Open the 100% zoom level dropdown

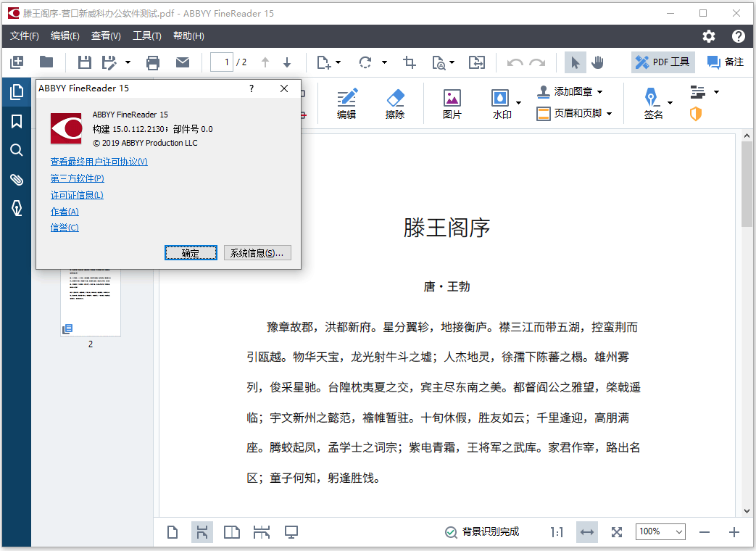click(x=660, y=532)
